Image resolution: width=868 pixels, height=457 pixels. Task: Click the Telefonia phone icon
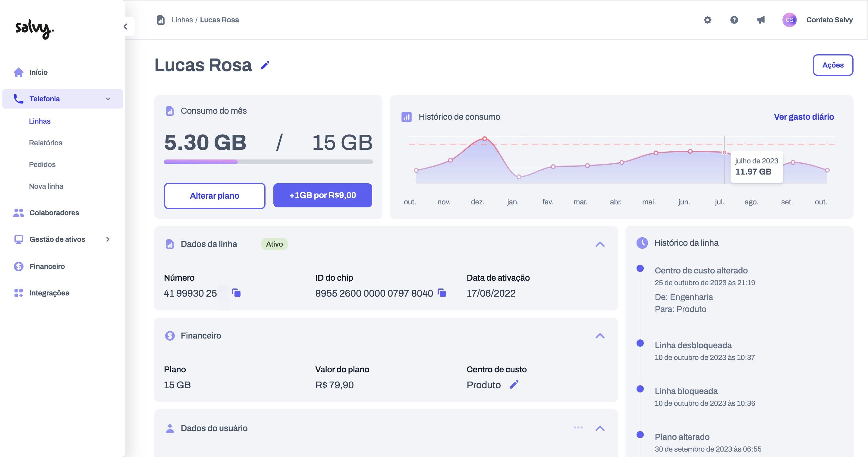[x=18, y=99]
